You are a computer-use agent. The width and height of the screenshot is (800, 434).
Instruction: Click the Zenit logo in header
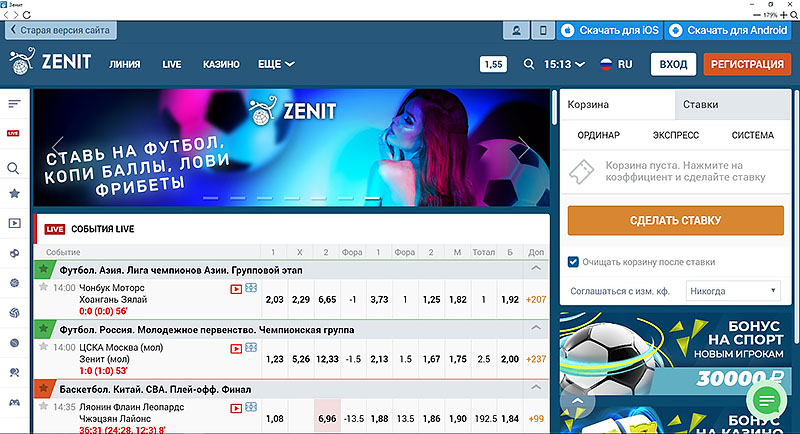point(50,62)
